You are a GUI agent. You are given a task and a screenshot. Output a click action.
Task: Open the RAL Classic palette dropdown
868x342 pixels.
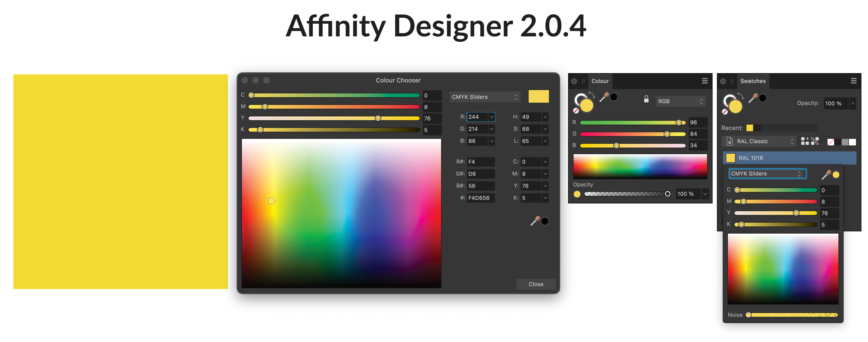point(759,141)
